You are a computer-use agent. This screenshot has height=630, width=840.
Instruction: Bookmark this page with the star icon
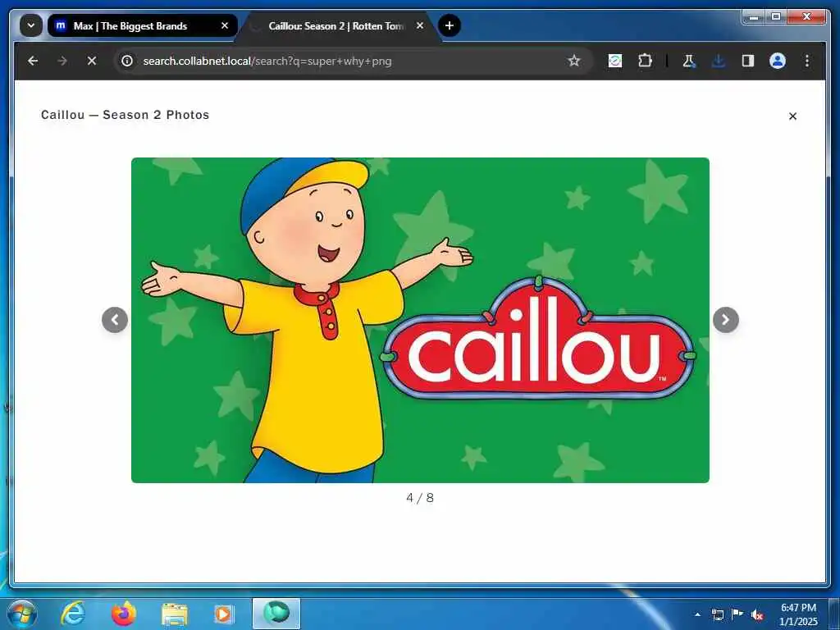click(x=573, y=61)
